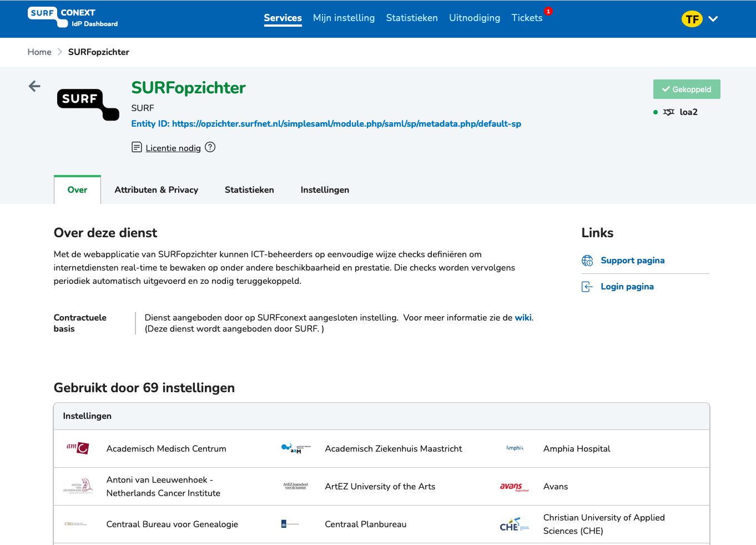
Task: Switch to the Statistieken tab
Action: click(249, 190)
